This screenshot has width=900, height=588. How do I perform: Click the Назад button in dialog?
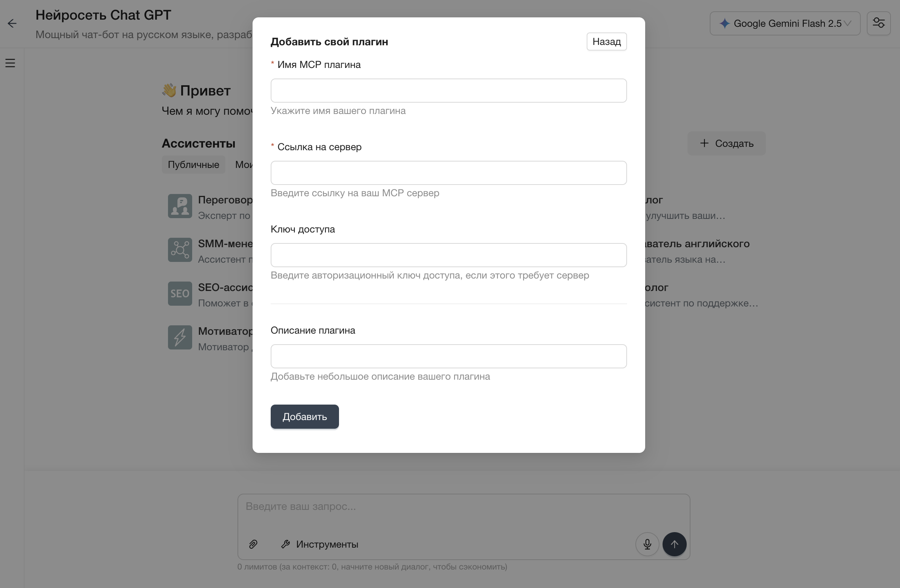point(606,42)
